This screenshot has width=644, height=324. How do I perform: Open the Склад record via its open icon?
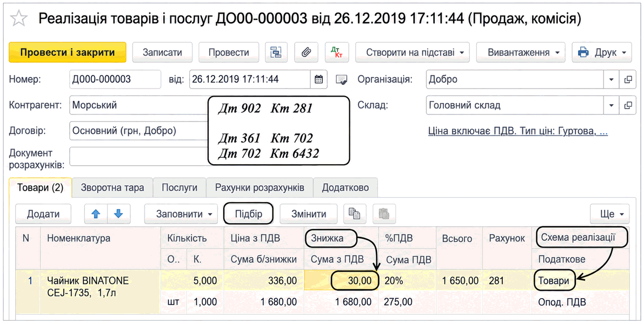point(628,105)
